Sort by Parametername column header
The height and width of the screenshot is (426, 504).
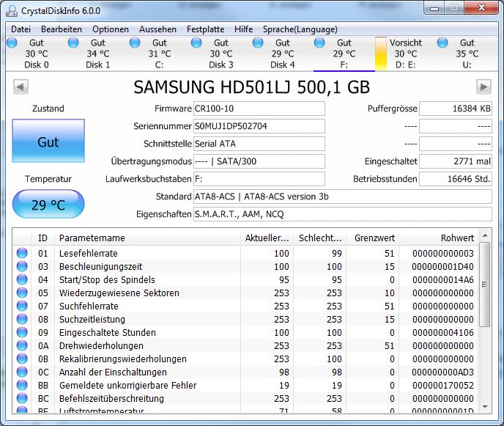147,238
